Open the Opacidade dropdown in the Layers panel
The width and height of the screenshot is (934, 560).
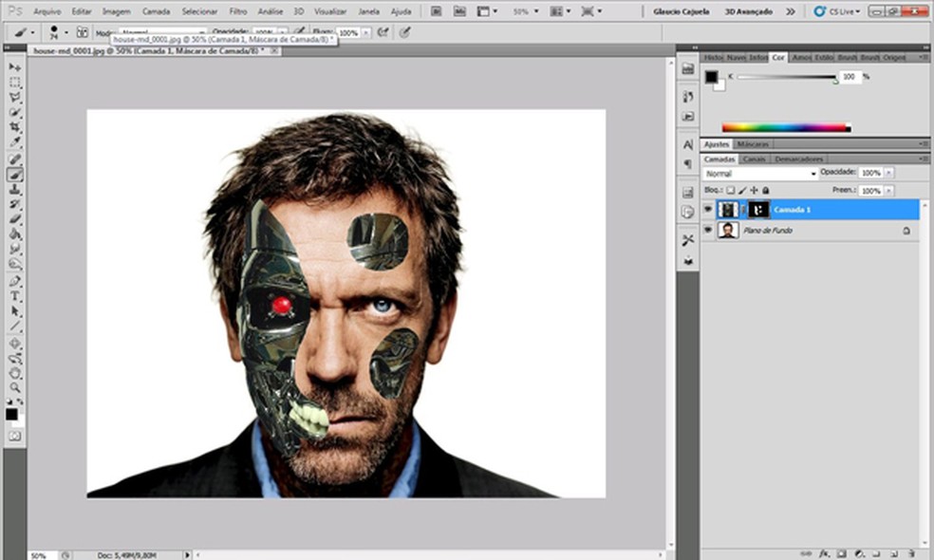888,173
